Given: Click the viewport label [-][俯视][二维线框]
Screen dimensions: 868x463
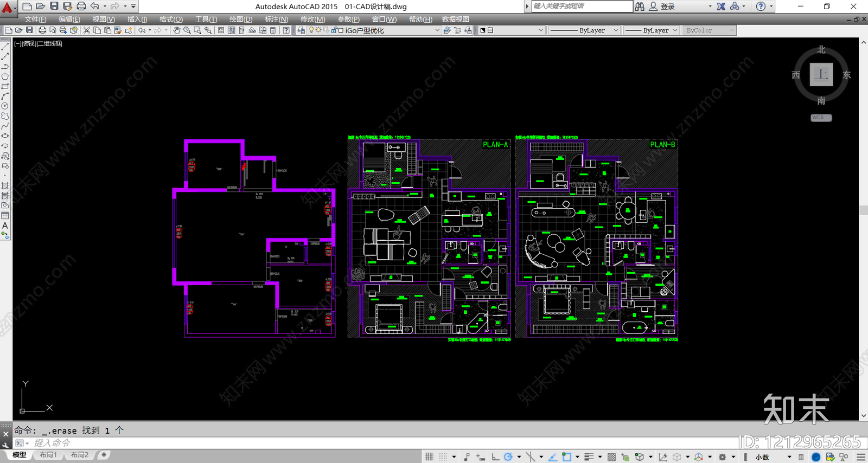Looking at the screenshot, I should 38,43.
